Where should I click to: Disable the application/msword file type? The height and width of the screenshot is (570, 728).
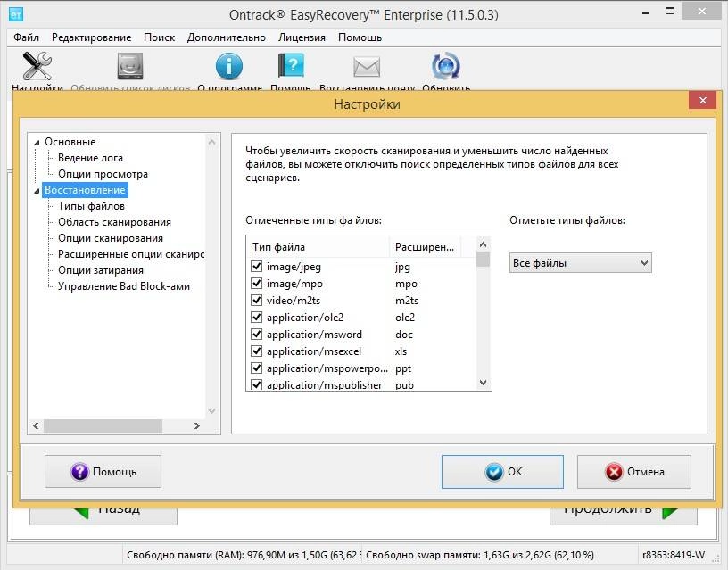(256, 335)
